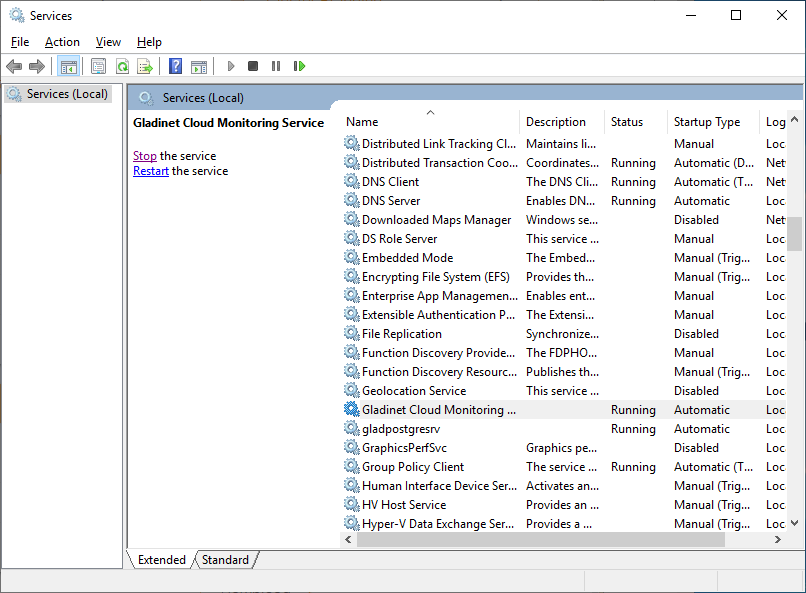Click the horizontal scrollbar right arrow
The image size is (806, 593).
778,540
